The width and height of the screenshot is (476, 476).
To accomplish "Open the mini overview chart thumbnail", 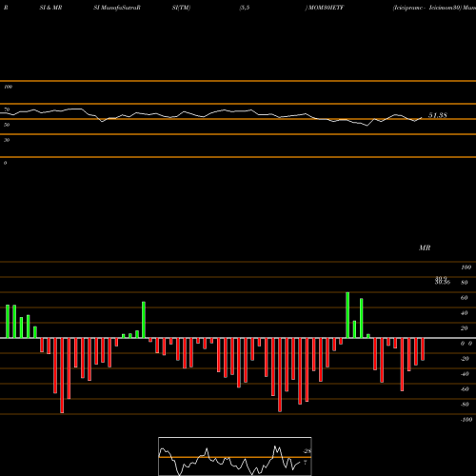I will tap(235, 456).
